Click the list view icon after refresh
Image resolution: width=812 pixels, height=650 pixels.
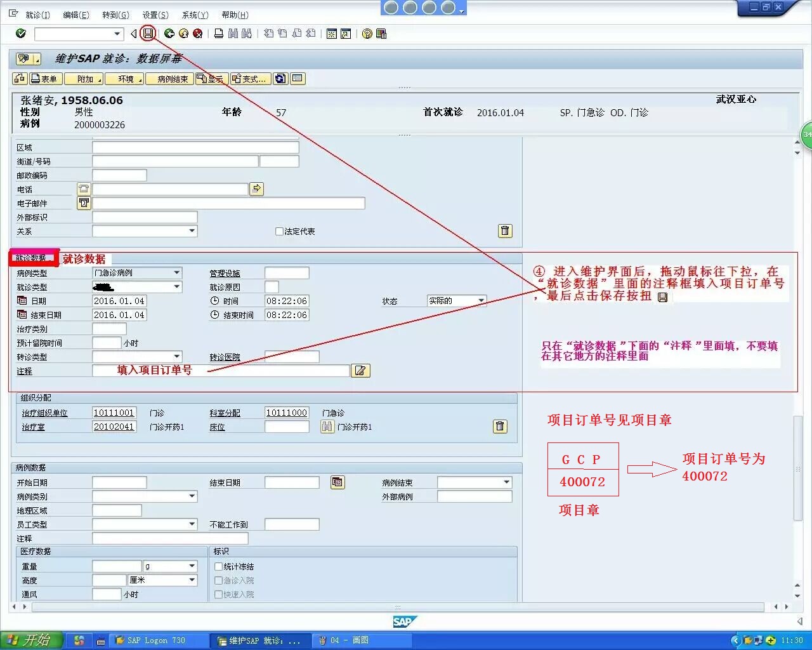tap(298, 79)
